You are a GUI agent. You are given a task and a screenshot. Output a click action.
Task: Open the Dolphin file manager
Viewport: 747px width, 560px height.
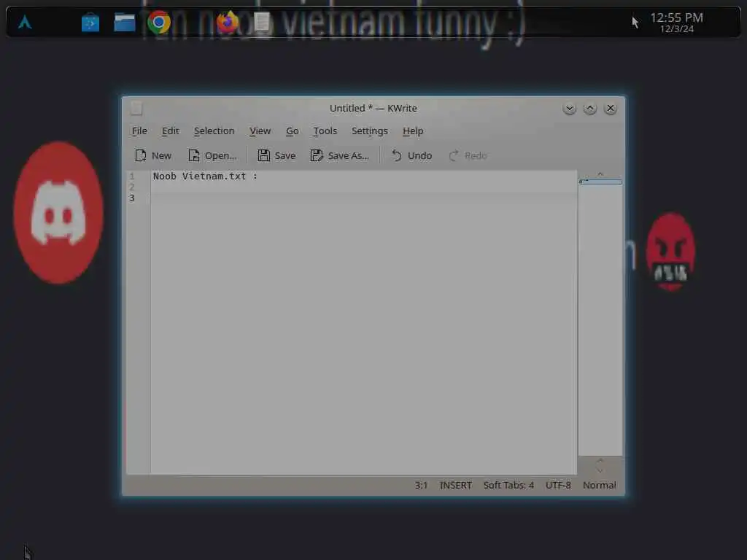tap(124, 23)
